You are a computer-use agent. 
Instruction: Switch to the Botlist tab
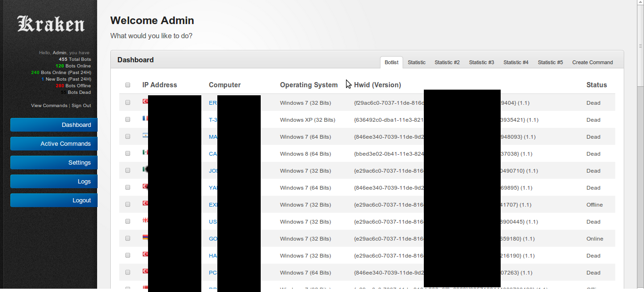391,62
